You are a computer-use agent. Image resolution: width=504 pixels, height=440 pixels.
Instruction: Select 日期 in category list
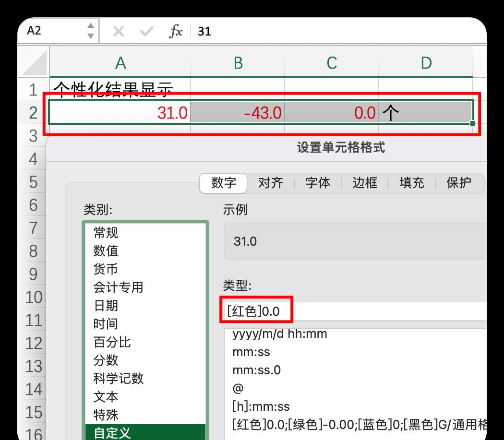[x=145, y=305]
